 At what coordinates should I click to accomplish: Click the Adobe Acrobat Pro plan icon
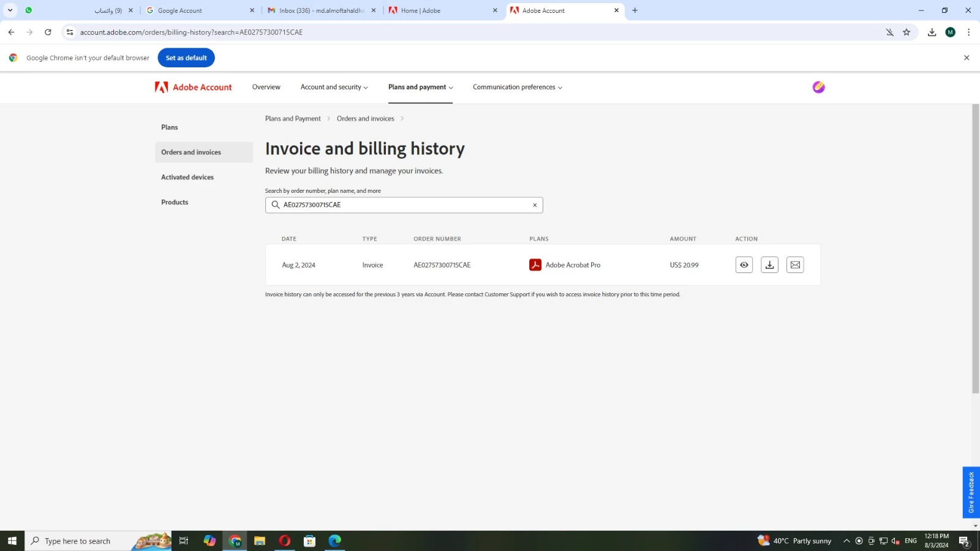point(535,265)
